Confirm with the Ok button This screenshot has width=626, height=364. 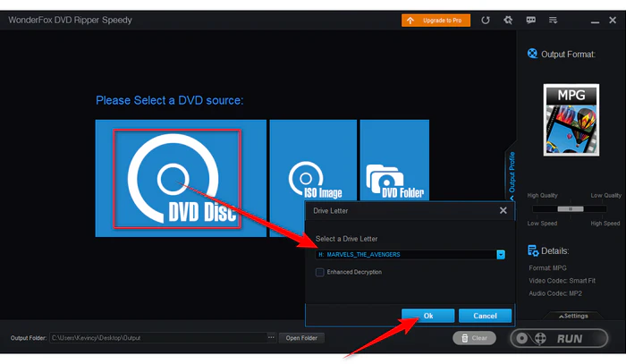coord(428,316)
